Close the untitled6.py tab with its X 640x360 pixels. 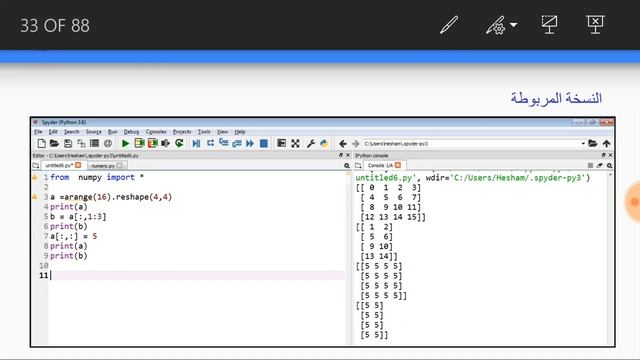78,165
